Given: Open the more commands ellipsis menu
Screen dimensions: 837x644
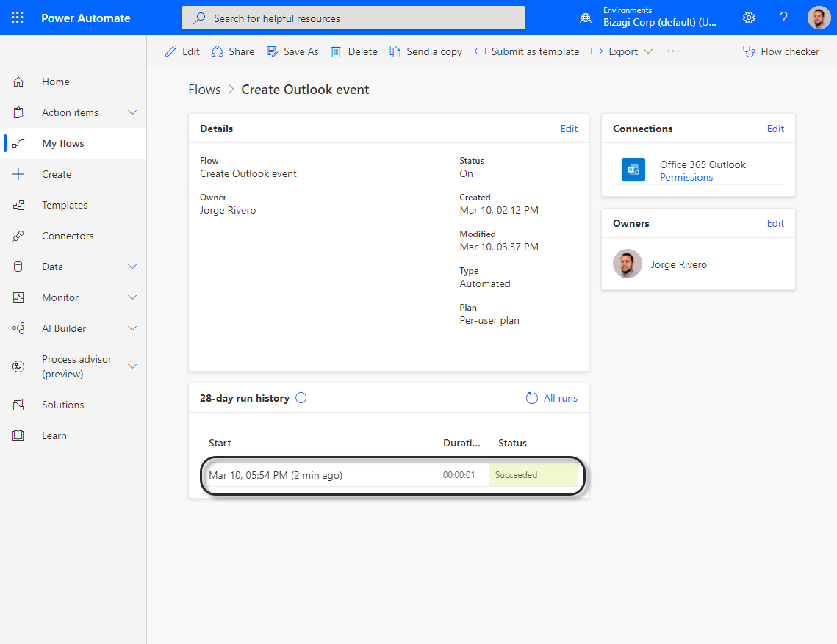Looking at the screenshot, I should [673, 51].
